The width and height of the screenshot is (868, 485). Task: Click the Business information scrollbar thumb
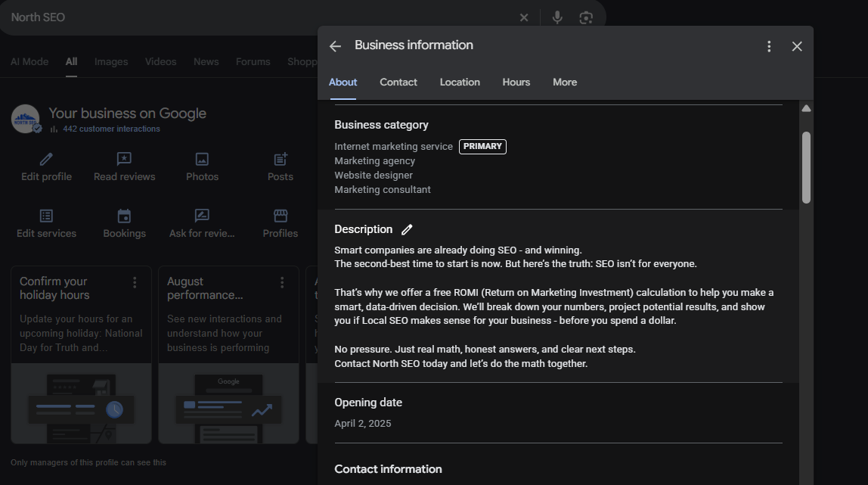click(x=806, y=167)
